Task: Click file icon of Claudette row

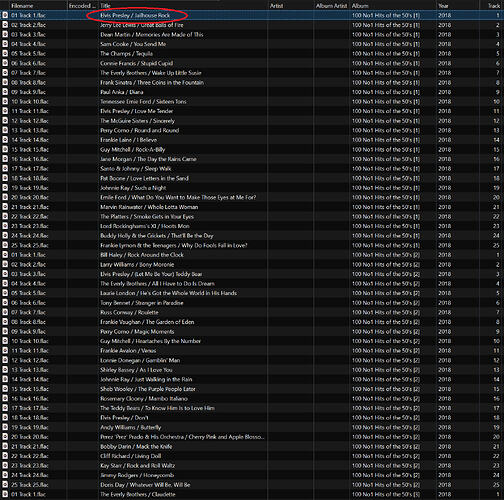Action: point(5,495)
